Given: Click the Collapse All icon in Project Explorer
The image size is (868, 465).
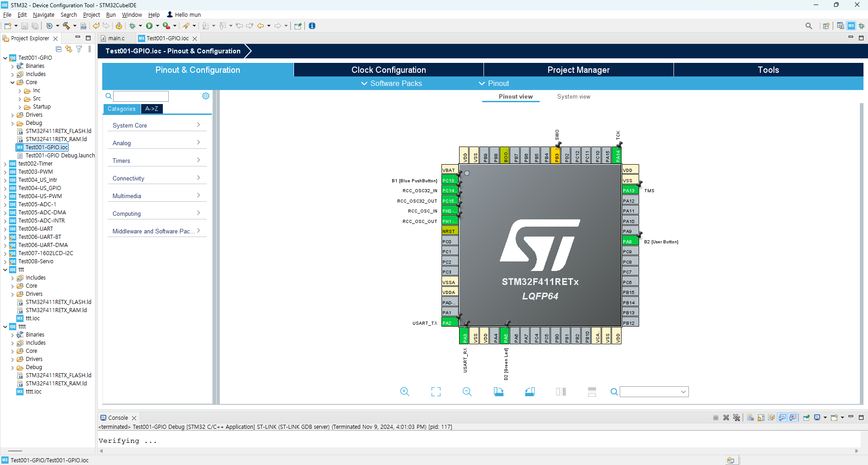Looking at the screenshot, I should click(x=58, y=49).
